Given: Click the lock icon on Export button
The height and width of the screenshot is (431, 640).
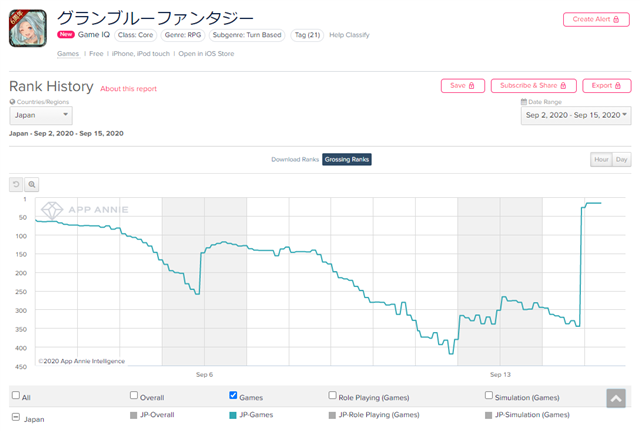Looking at the screenshot, I should click(618, 86).
